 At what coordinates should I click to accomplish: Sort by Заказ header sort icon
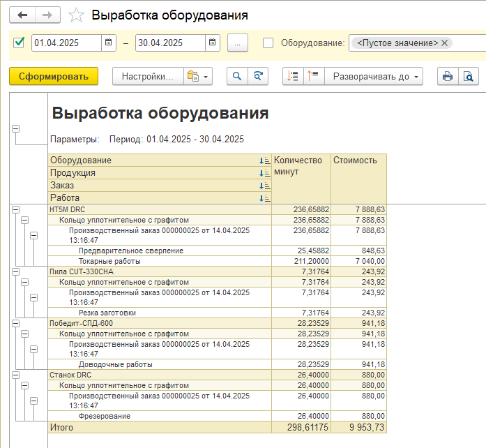(265, 186)
